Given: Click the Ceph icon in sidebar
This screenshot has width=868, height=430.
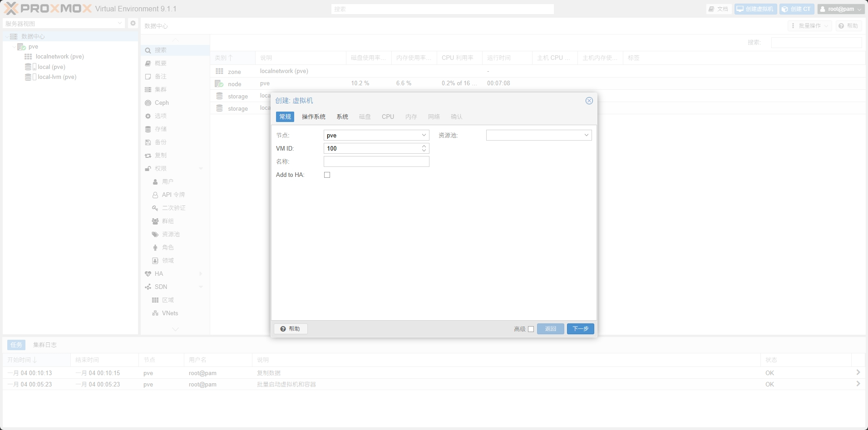Looking at the screenshot, I should pos(148,103).
